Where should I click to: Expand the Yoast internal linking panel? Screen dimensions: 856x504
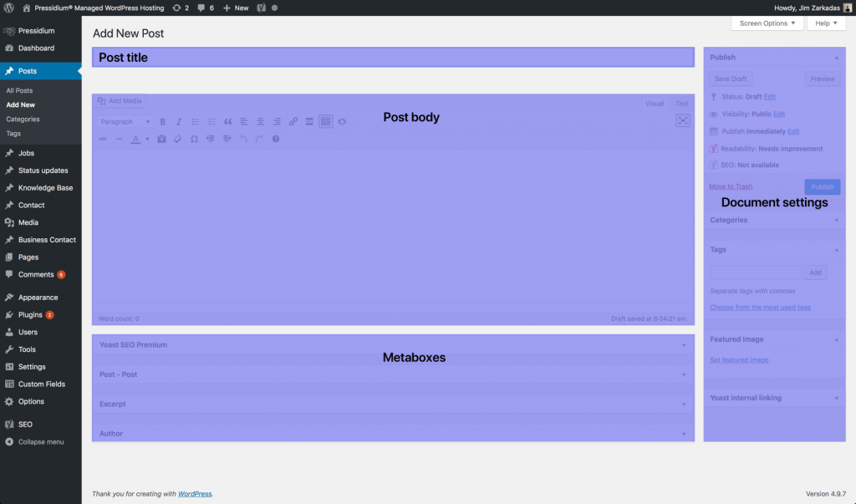coord(836,398)
